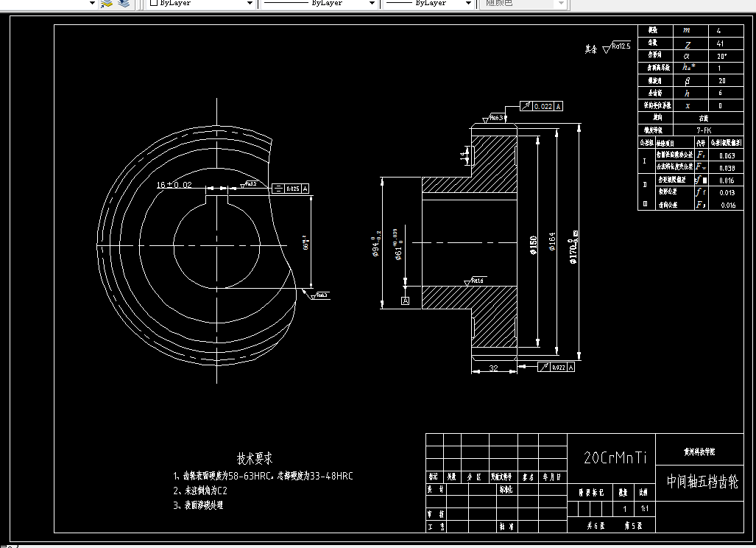
Task: Select the keyway dimension 16±0.02
Action: pyautogui.click(x=174, y=185)
